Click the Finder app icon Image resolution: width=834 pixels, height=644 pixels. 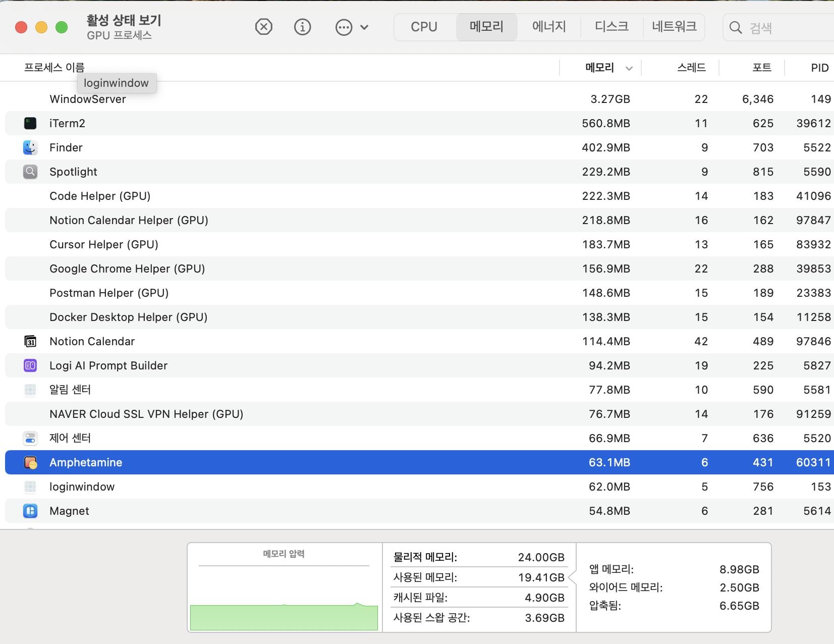coord(30,147)
